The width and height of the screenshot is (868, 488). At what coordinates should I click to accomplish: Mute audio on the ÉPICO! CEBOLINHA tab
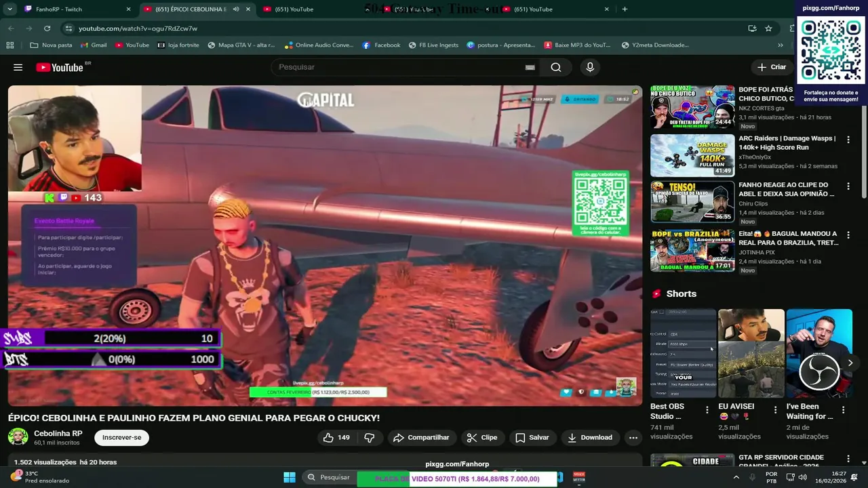[x=236, y=9]
